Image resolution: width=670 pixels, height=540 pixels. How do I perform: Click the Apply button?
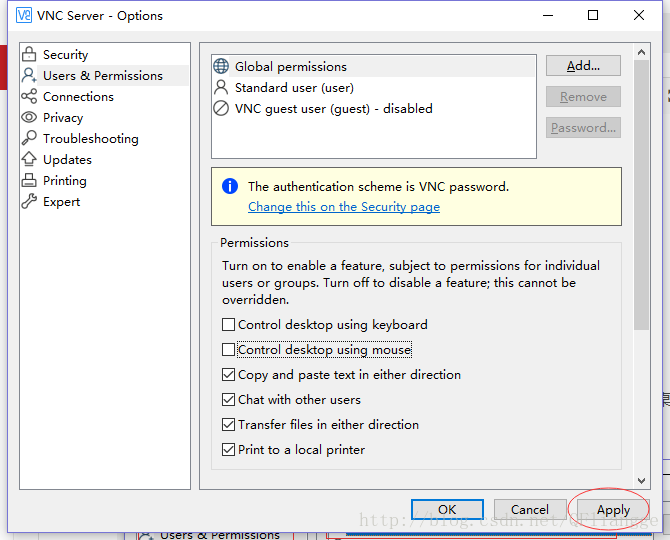(x=613, y=509)
